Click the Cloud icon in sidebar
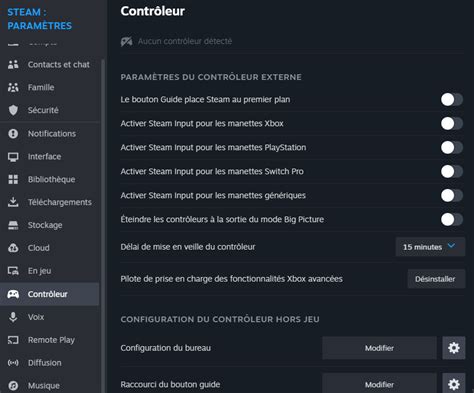The image size is (474, 393). coord(13,248)
